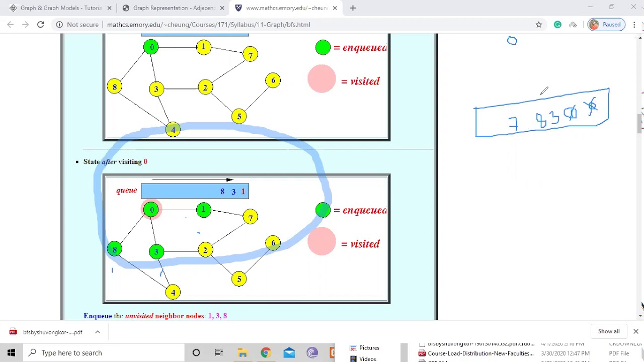Click the upper pink visited legend circle

[x=321, y=79]
